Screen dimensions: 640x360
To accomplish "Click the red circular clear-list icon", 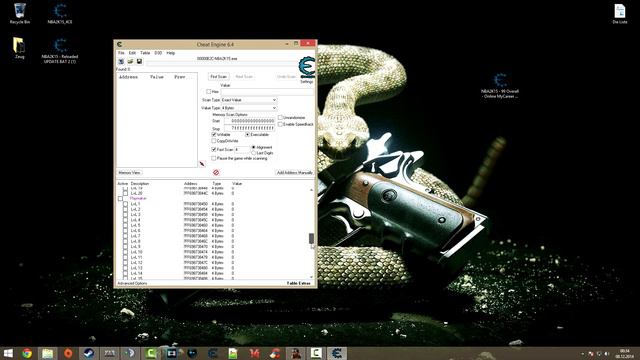I will [x=216, y=172].
